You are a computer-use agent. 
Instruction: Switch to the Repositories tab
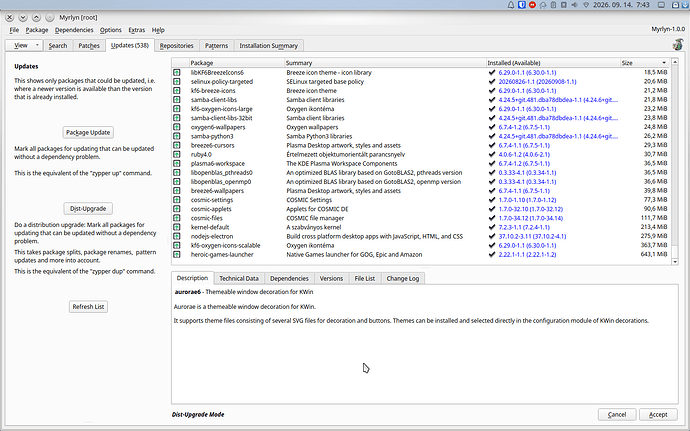(x=176, y=46)
